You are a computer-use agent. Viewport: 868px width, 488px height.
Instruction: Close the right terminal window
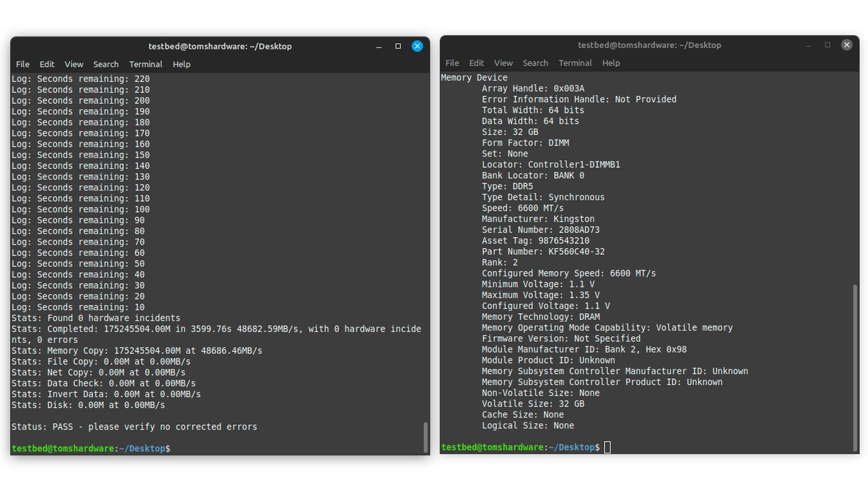(x=846, y=45)
